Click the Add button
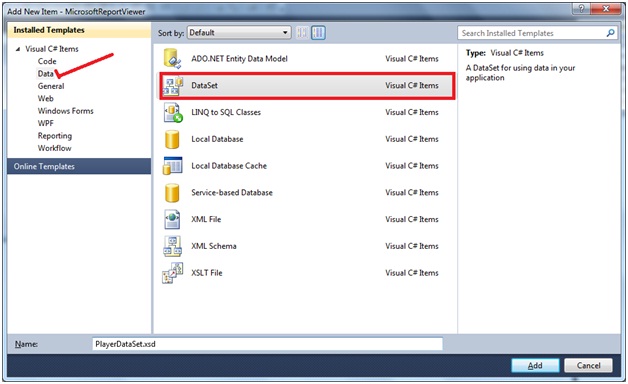This screenshot has height=384, width=628. coord(535,365)
